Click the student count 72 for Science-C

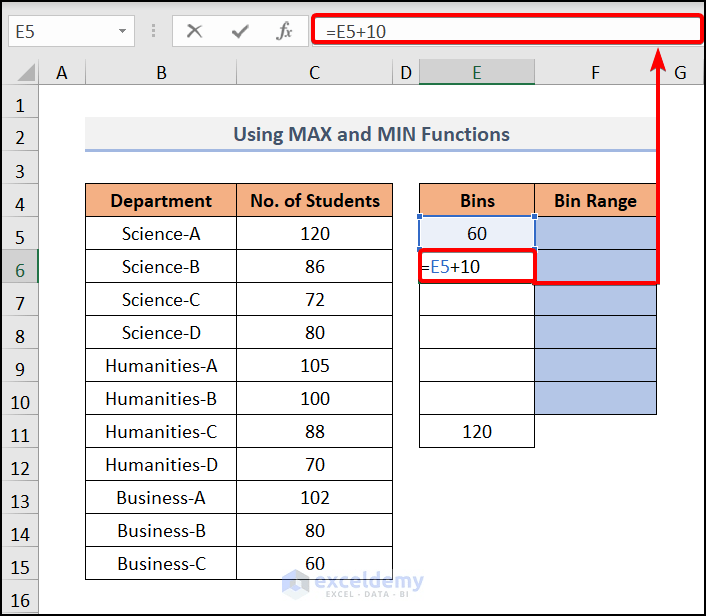tap(315, 299)
